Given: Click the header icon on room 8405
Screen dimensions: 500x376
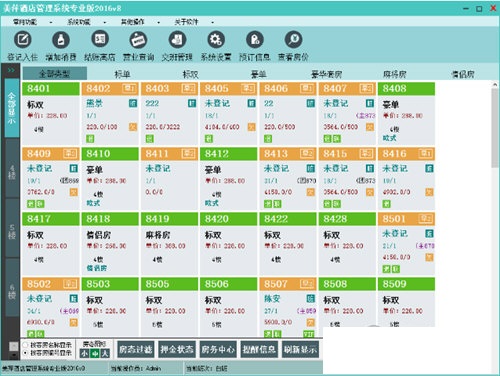Looking at the screenshot, I should [x=248, y=88].
